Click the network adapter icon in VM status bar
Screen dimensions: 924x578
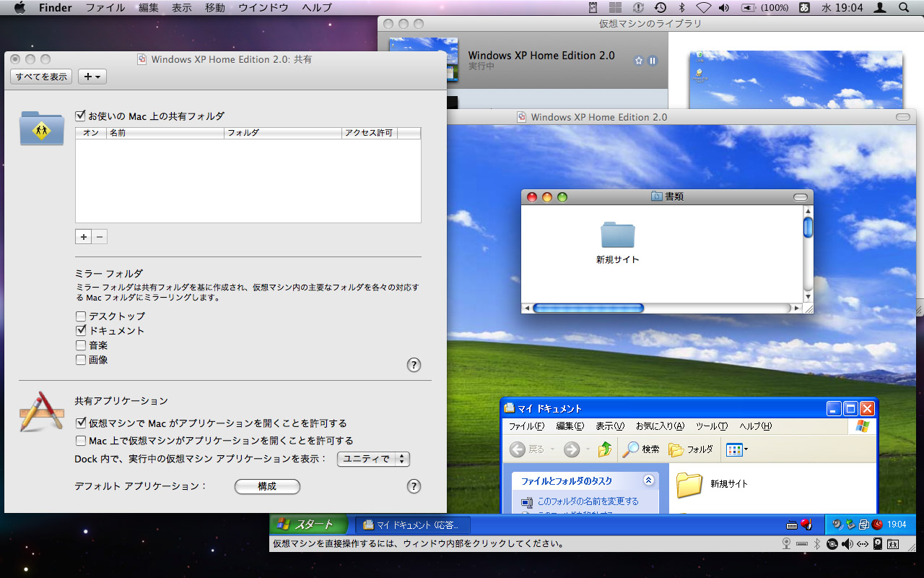[x=863, y=543]
